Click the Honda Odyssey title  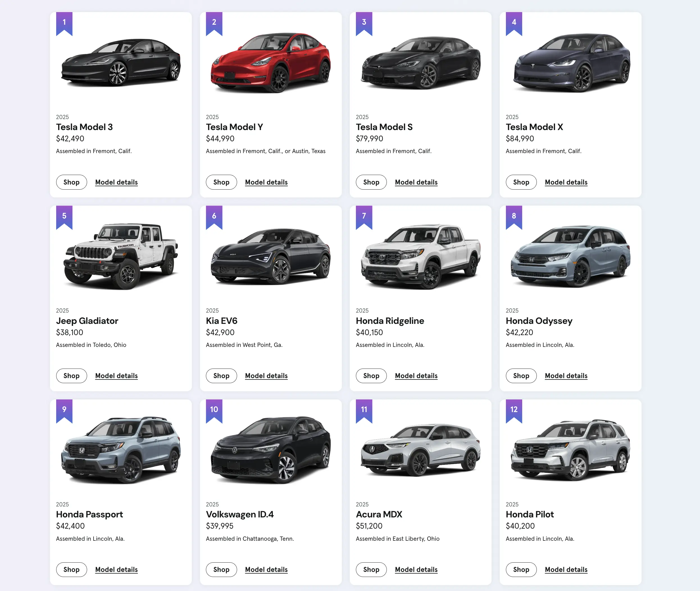539,321
